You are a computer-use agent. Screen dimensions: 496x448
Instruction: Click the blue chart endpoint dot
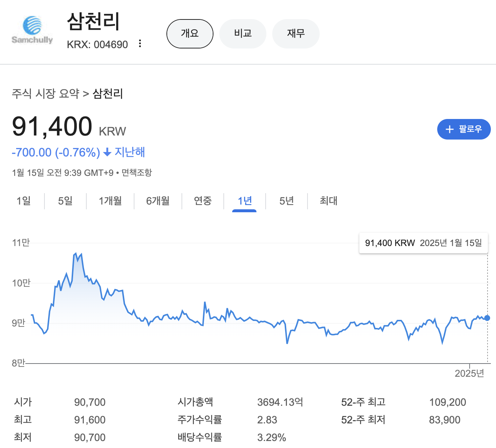coord(487,318)
